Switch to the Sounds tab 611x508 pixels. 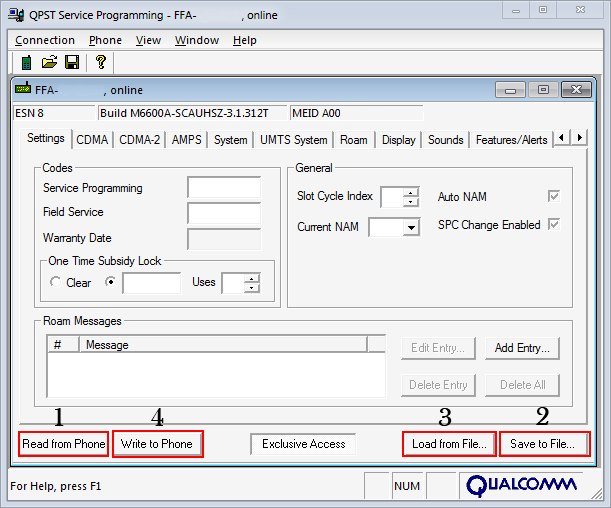tap(445, 140)
